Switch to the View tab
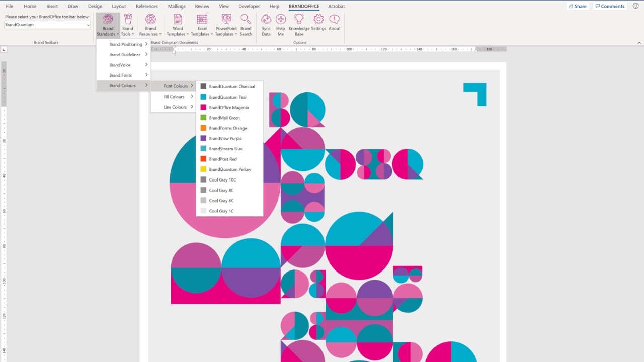The width and height of the screenshot is (644, 362). [224, 6]
